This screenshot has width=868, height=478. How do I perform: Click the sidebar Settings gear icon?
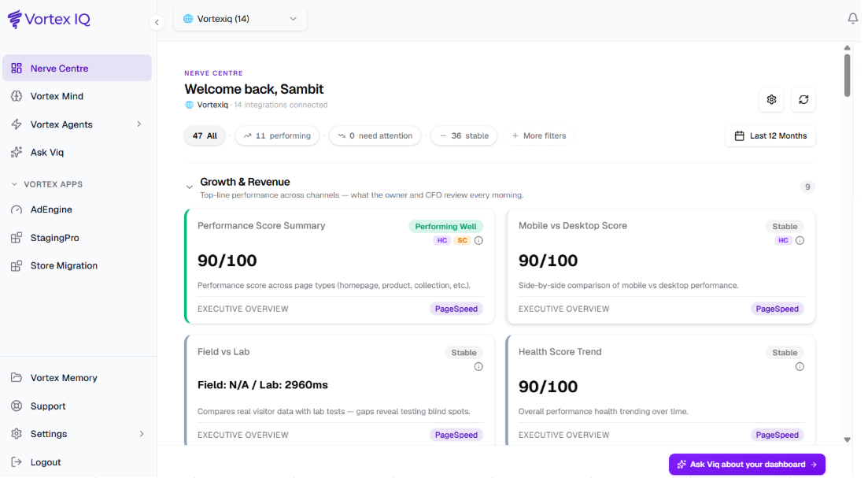17,434
